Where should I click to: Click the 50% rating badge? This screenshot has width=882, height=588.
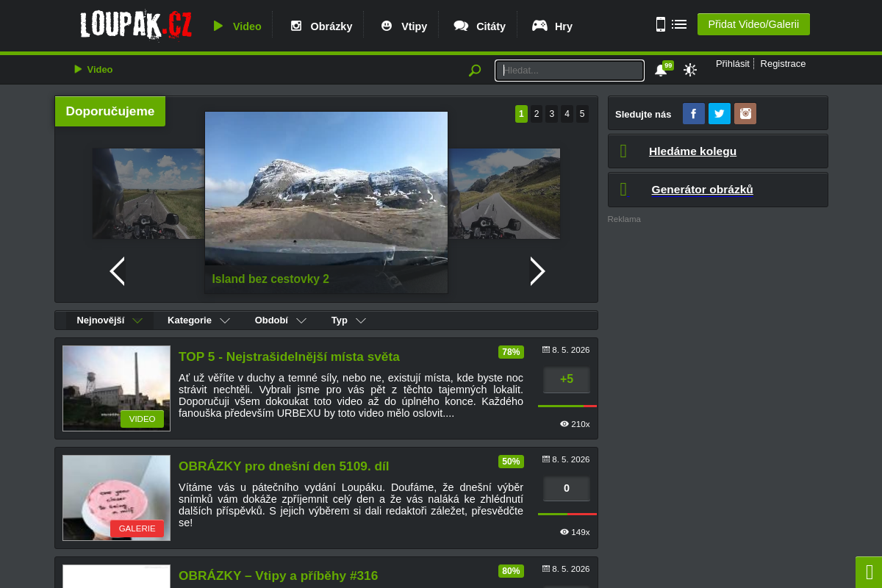(x=511, y=462)
